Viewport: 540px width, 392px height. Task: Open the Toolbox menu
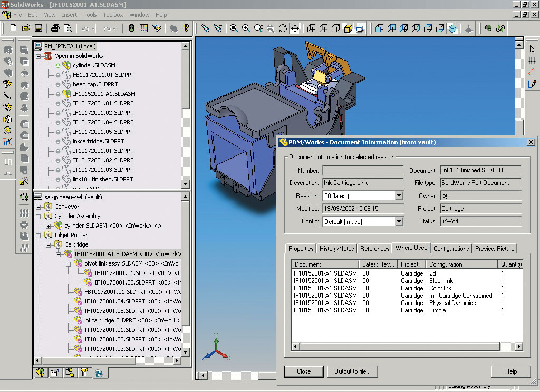pos(113,15)
